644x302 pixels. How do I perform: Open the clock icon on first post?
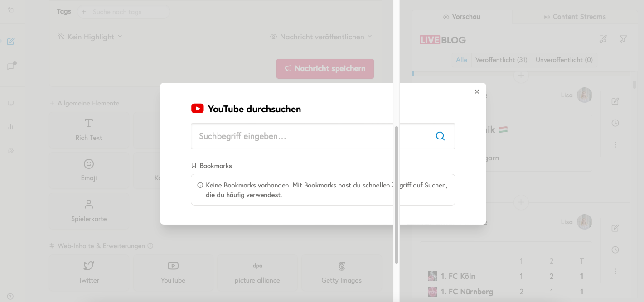[x=615, y=123]
